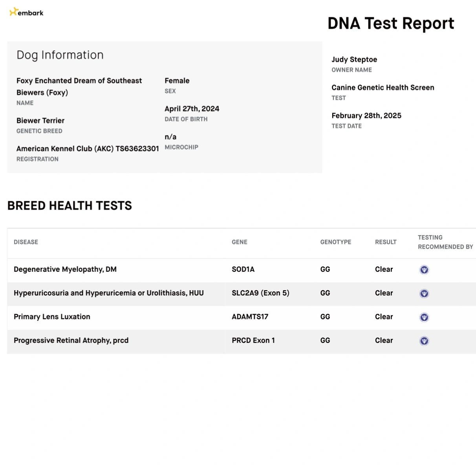The height and width of the screenshot is (467, 476).
Task: Click the badge icon in Hyperuricosuria row
Action: pyautogui.click(x=424, y=293)
